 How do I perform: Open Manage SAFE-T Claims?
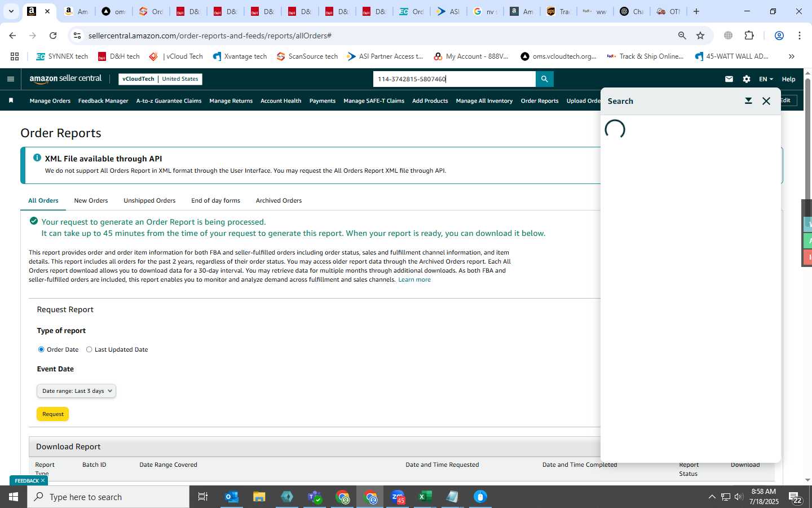tap(374, 101)
